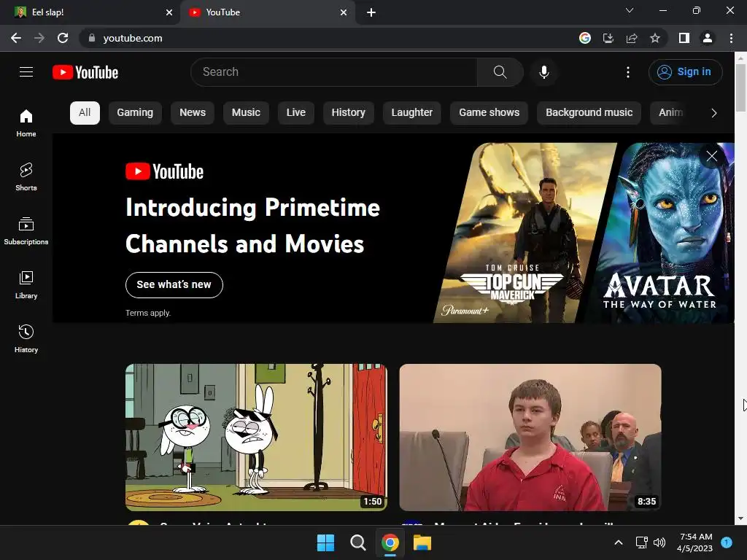The height and width of the screenshot is (560, 747).
Task: Go back with the browser arrow
Action: click(x=16, y=38)
